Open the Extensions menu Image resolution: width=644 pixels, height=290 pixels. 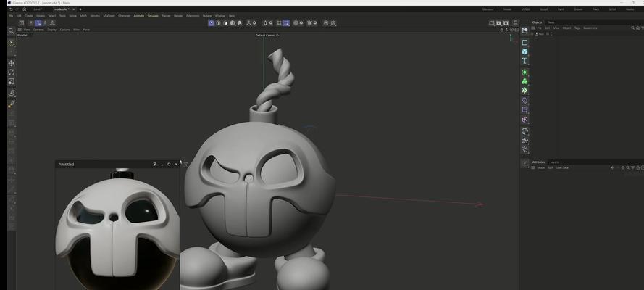(193, 16)
